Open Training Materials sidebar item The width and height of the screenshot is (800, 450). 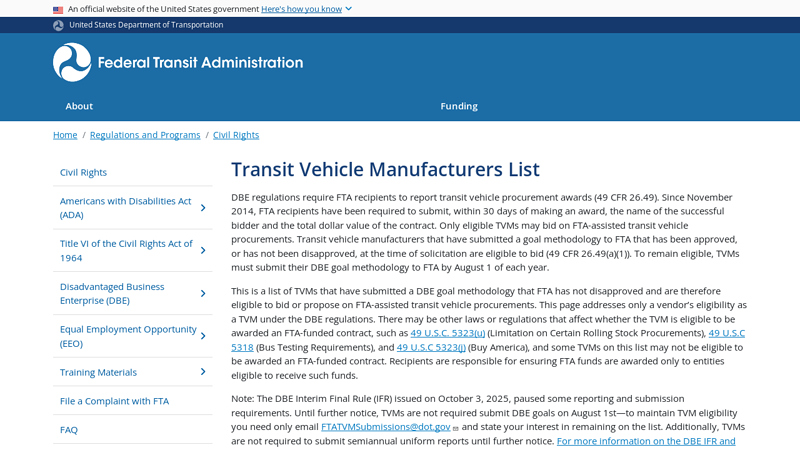coord(98,372)
